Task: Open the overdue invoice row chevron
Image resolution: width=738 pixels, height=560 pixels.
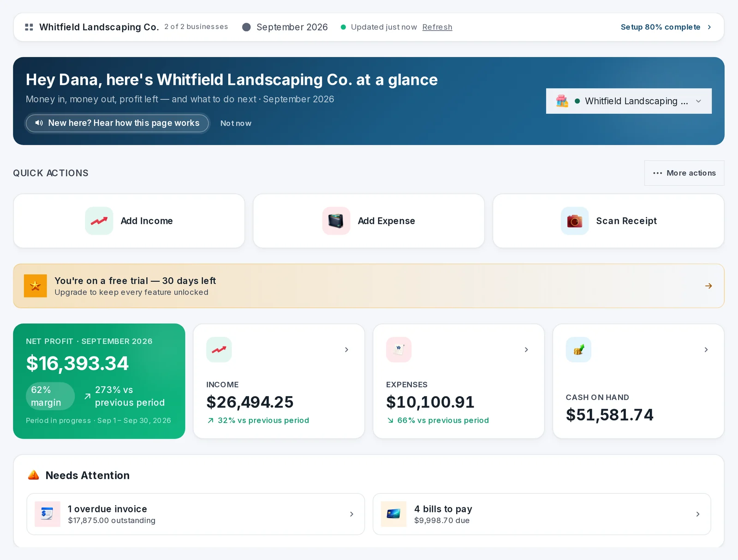Action: pyautogui.click(x=351, y=514)
